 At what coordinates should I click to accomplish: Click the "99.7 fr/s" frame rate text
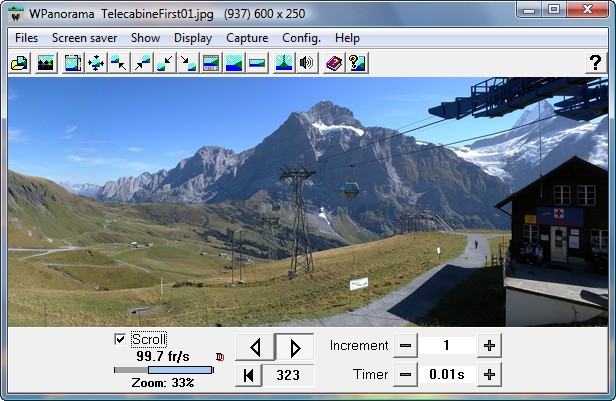[x=163, y=356]
